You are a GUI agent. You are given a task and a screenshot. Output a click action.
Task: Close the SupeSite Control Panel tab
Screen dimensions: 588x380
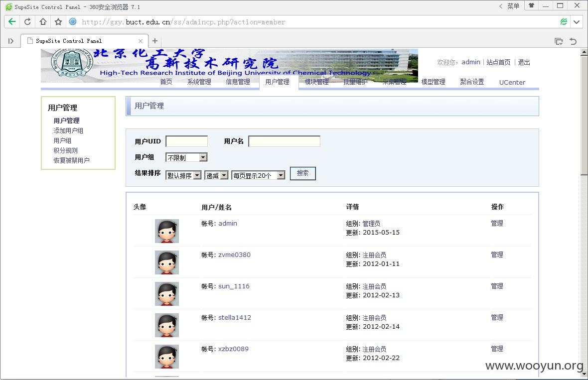tap(140, 41)
